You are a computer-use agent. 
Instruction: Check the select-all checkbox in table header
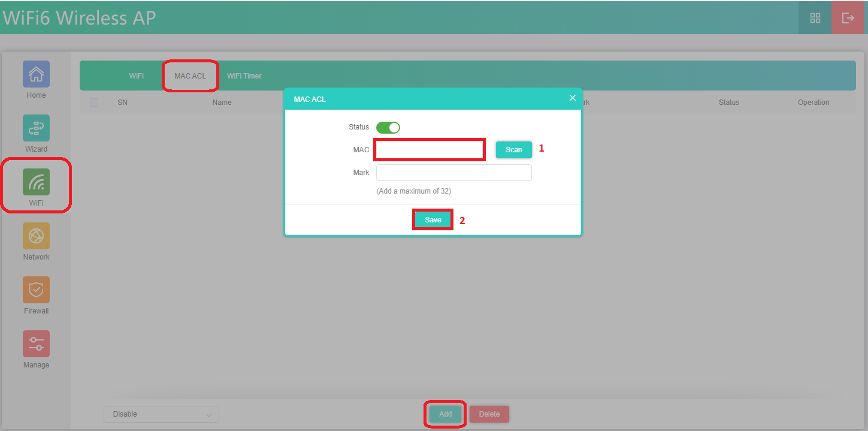(x=94, y=103)
